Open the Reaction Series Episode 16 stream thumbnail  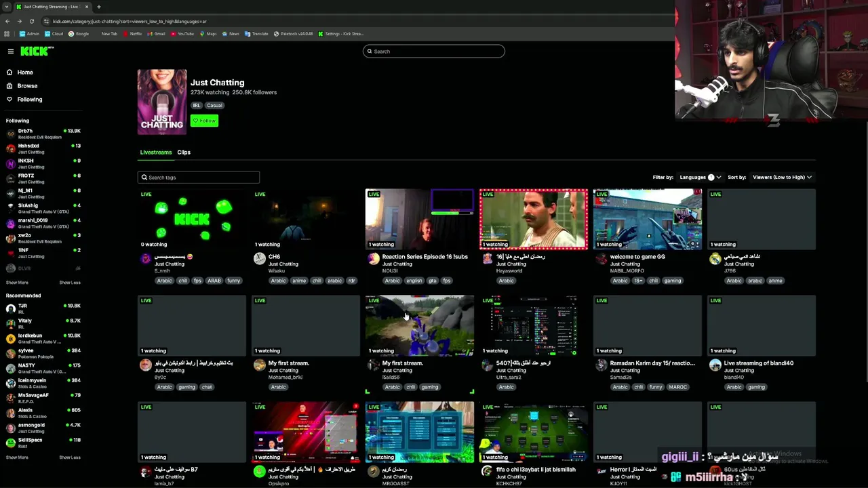click(x=420, y=220)
